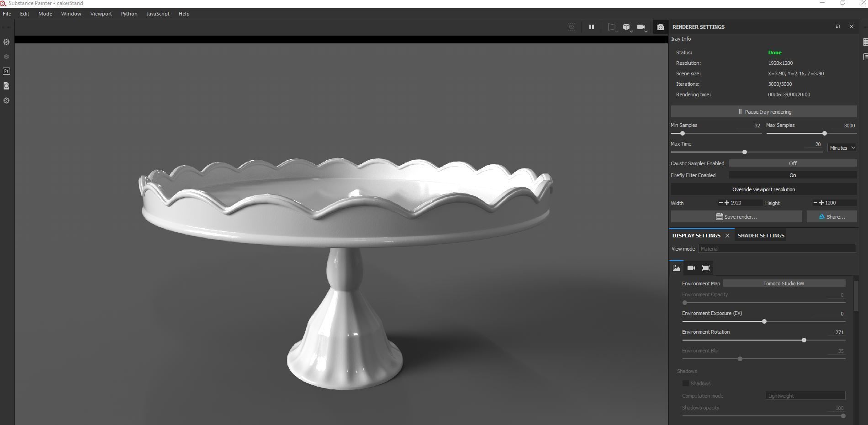Screen dimensions: 868x425
Task: Close the Renderer Settings panel
Action: coord(852,26)
